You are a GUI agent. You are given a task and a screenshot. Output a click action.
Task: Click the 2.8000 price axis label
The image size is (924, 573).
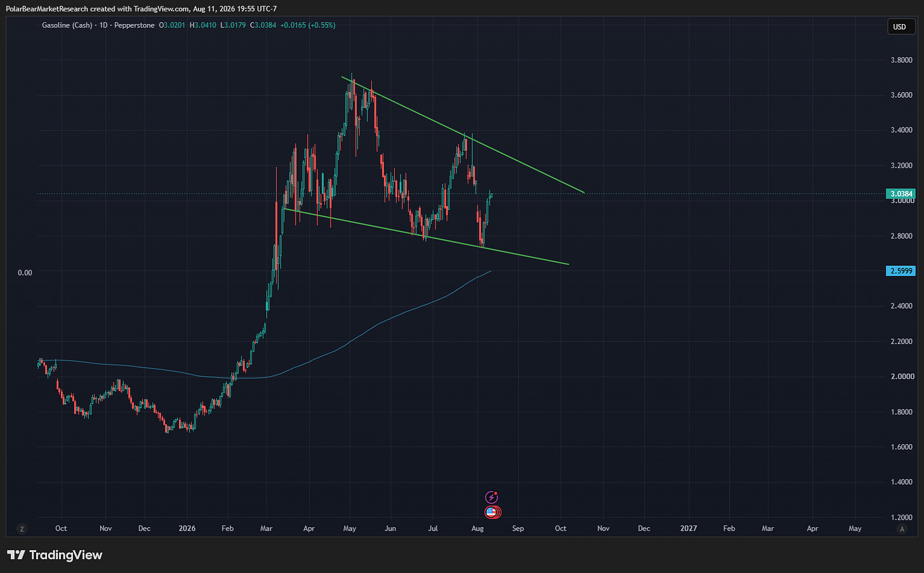point(902,236)
